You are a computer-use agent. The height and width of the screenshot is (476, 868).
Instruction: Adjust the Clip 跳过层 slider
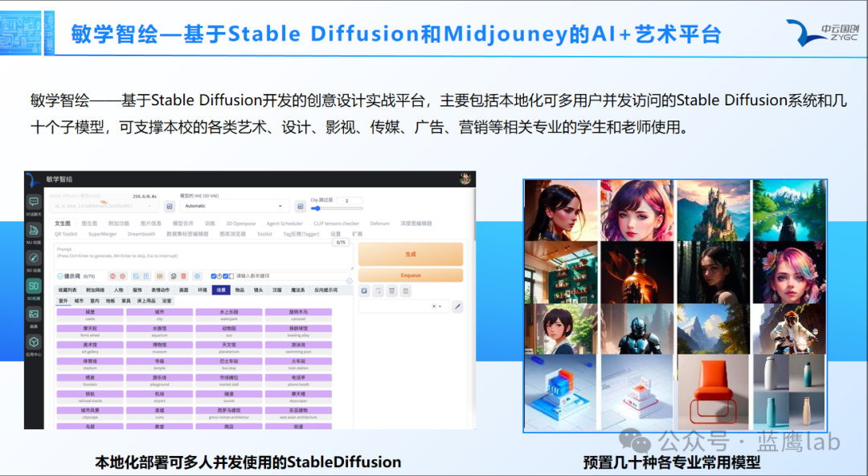point(337,208)
